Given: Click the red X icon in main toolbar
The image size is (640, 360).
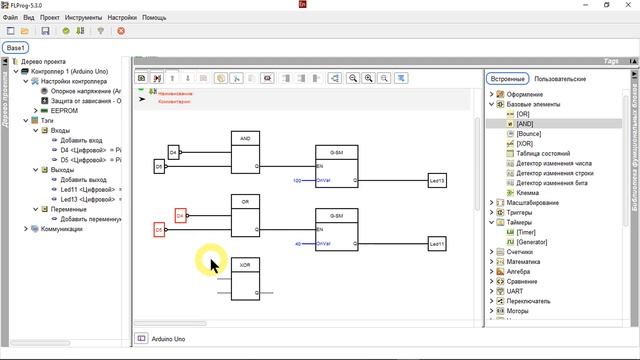Looking at the screenshot, I should pyautogui.click(x=121, y=31).
